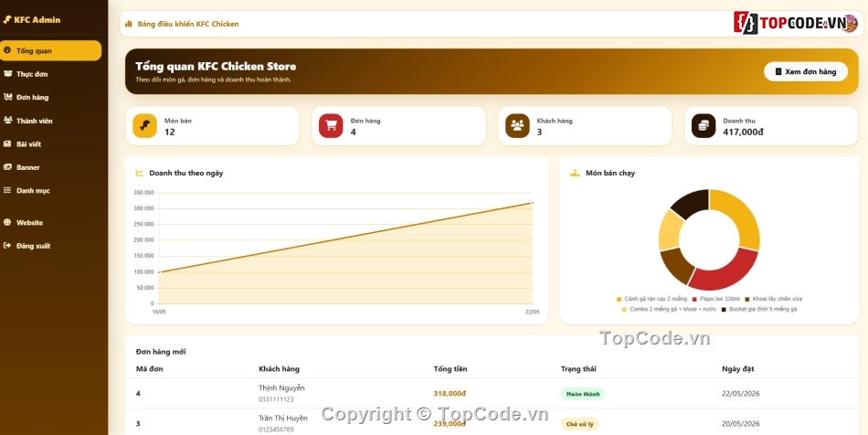Toggle legend item Cánh gà rán cay 2 miếng
This screenshot has height=435, width=868.
coord(651,299)
